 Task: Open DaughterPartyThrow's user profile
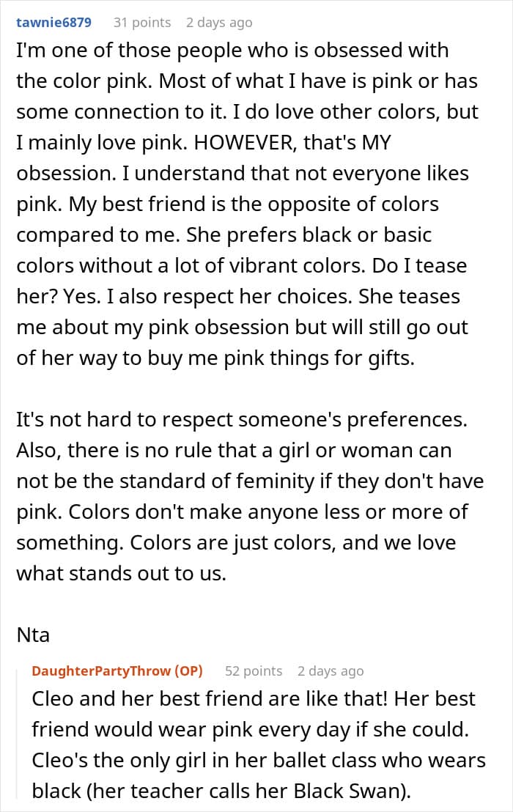coord(101,671)
